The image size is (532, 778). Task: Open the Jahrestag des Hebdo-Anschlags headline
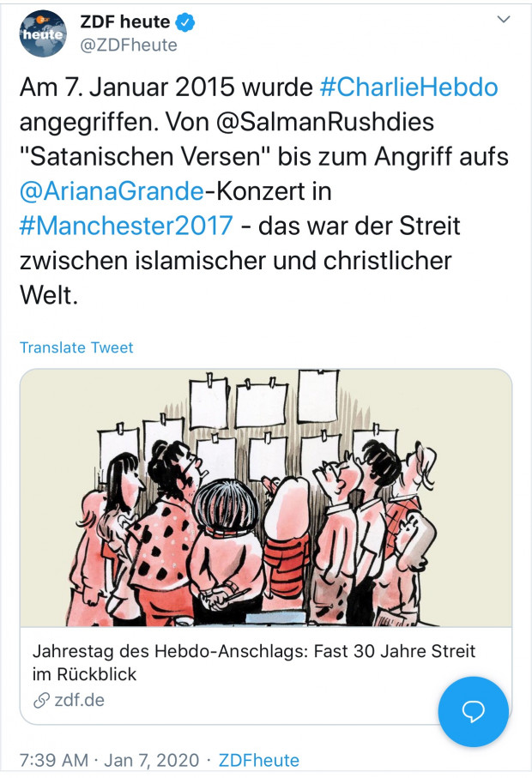tap(254, 651)
